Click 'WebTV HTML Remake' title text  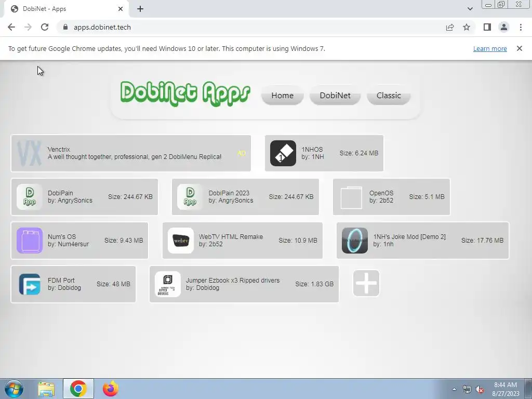click(231, 236)
